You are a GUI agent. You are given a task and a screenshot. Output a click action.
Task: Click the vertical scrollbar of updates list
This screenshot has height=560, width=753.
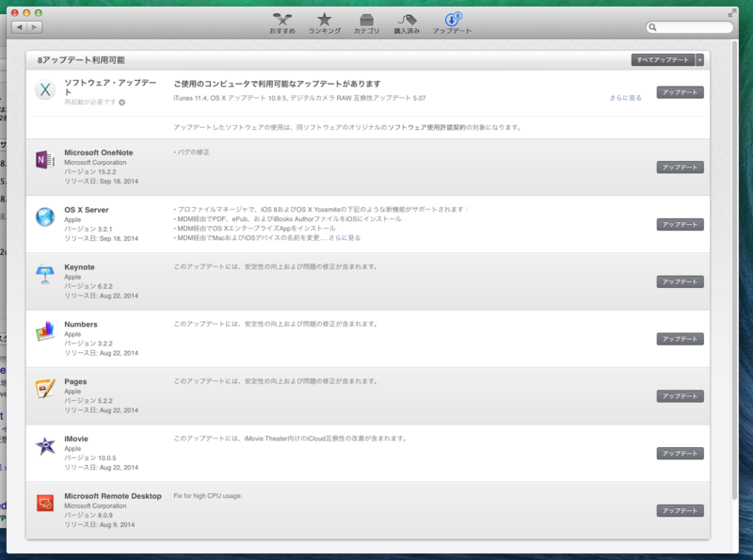[x=735, y=270]
